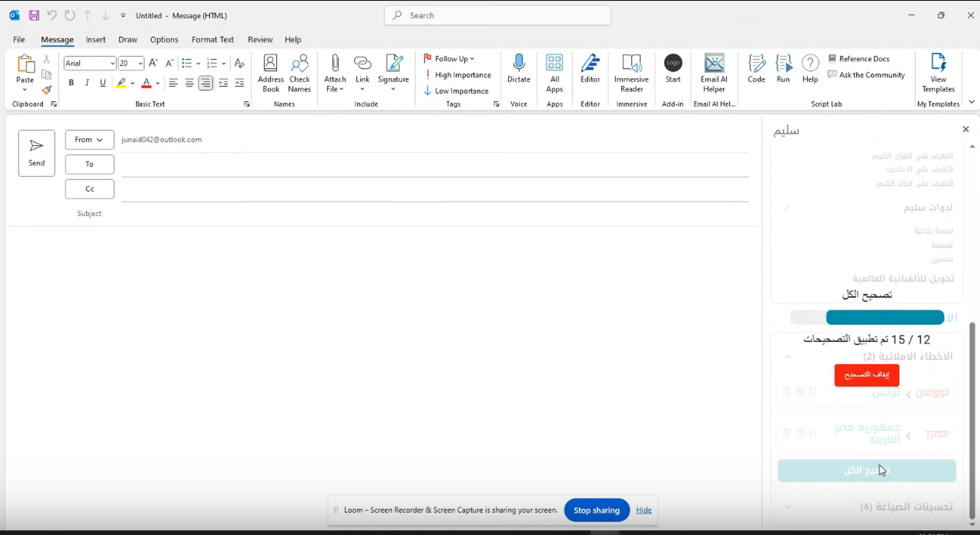980x535 pixels.
Task: Open View Templates
Action: [x=938, y=74]
